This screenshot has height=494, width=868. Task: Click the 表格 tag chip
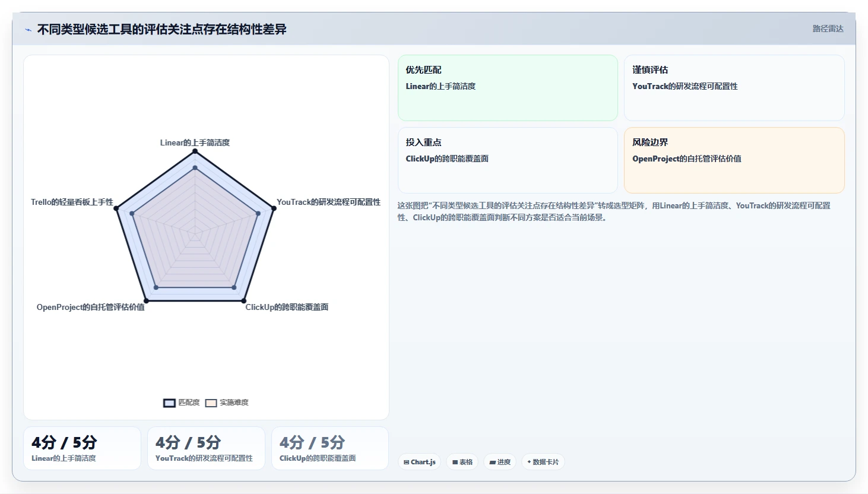462,462
